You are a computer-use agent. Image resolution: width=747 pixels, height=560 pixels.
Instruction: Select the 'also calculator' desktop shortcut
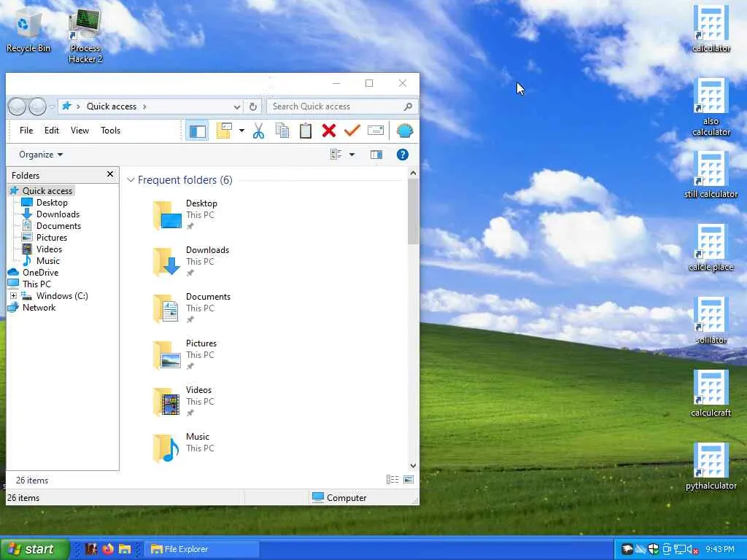coord(711,107)
